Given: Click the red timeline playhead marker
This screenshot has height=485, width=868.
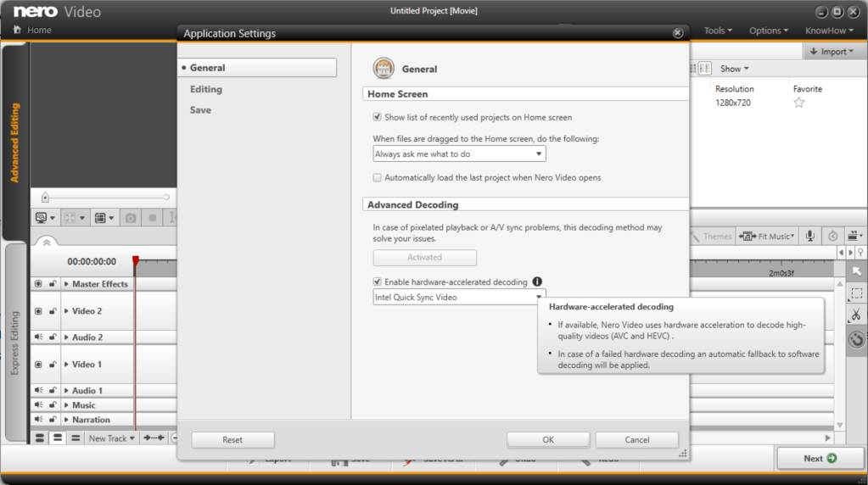Looking at the screenshot, I should [x=135, y=259].
